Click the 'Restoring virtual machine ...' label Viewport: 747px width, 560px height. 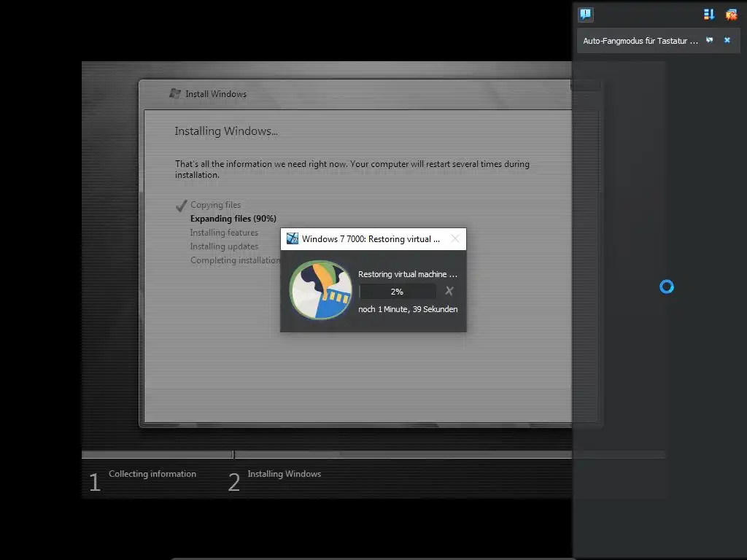(408, 274)
